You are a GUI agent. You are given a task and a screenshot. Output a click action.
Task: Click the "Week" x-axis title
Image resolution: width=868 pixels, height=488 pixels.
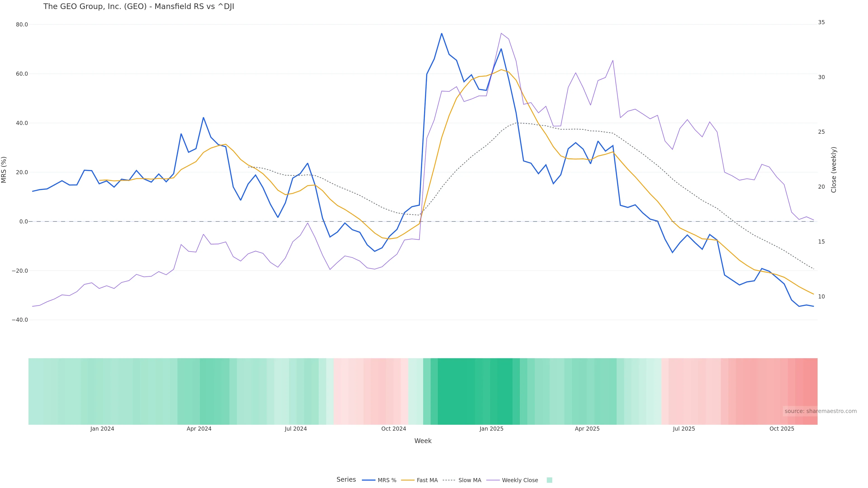point(422,441)
